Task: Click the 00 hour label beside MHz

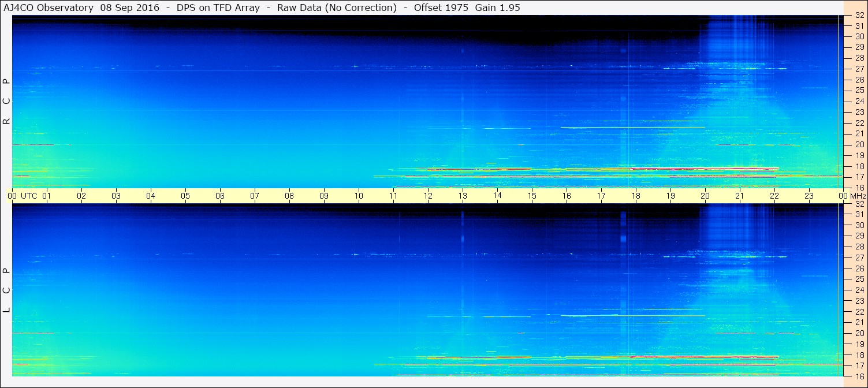Action: 843,196
